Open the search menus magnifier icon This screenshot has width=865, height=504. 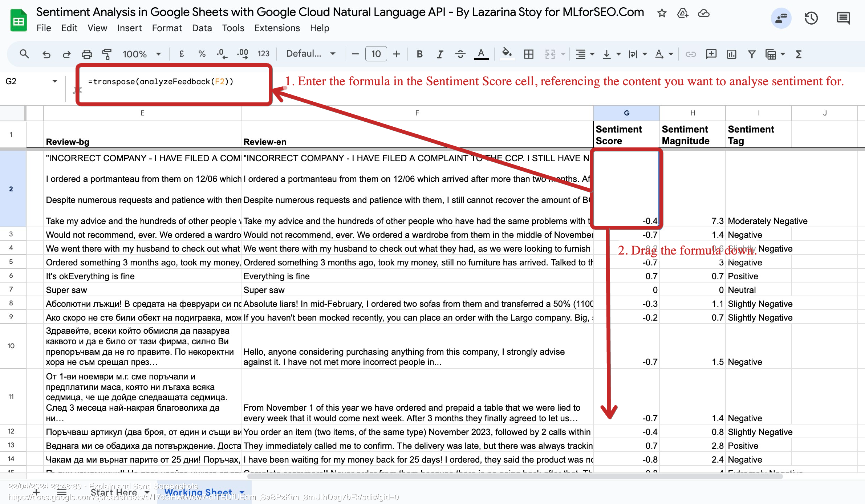tap(24, 54)
